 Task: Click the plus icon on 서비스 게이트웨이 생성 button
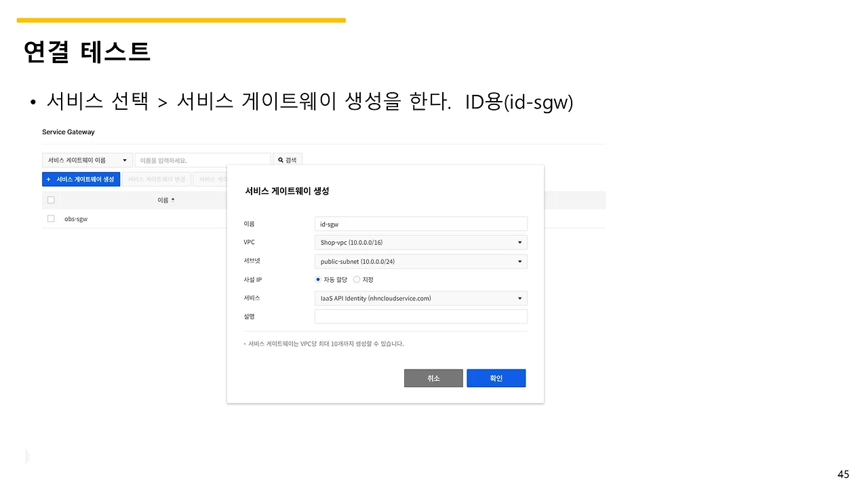coord(49,179)
